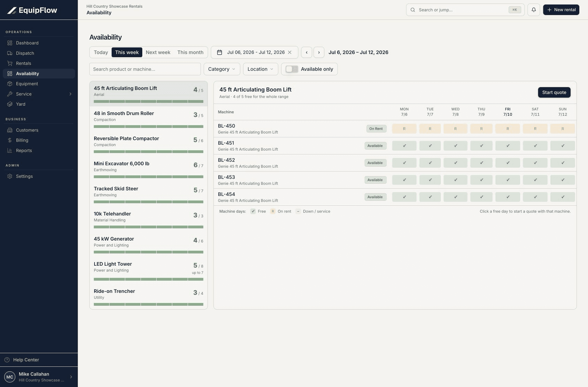This screenshot has height=387, width=588.
Task: Select BL-452 free day on Wednesday 7/8
Action: (455, 163)
